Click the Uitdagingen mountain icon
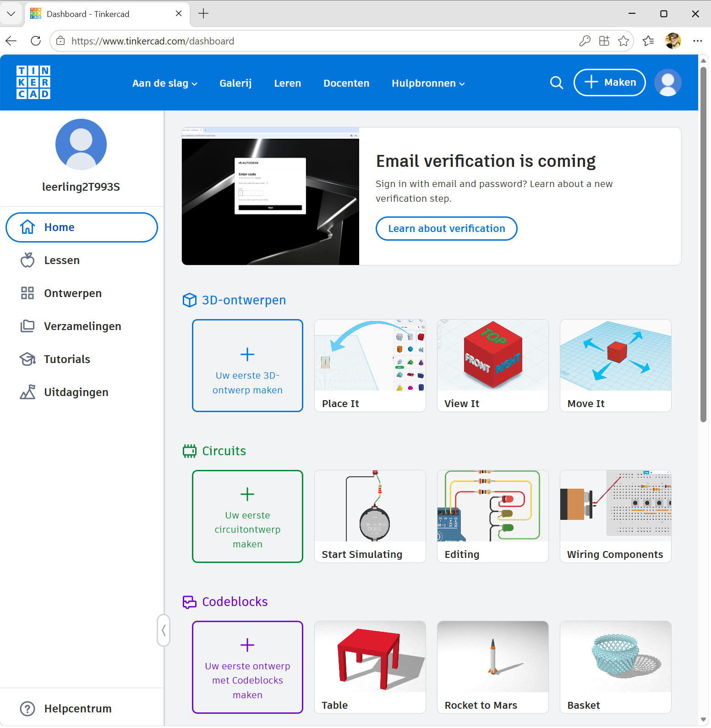Image resolution: width=711 pixels, height=728 pixels. (x=27, y=392)
